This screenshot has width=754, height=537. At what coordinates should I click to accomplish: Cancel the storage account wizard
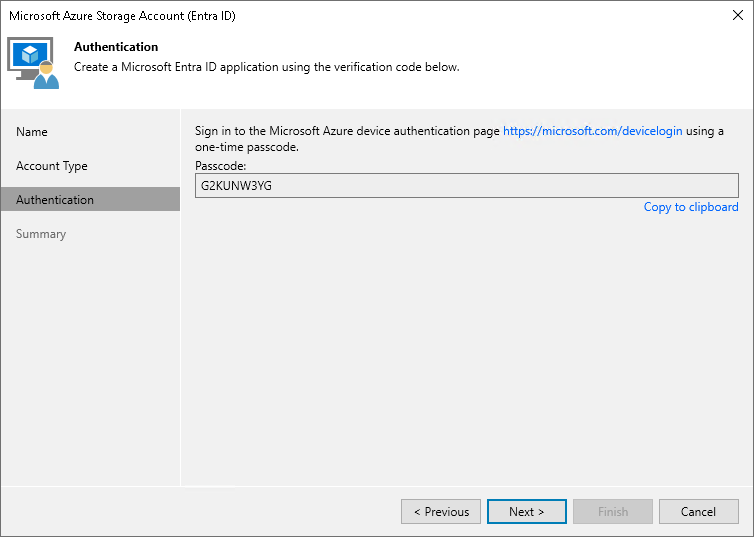tap(698, 512)
